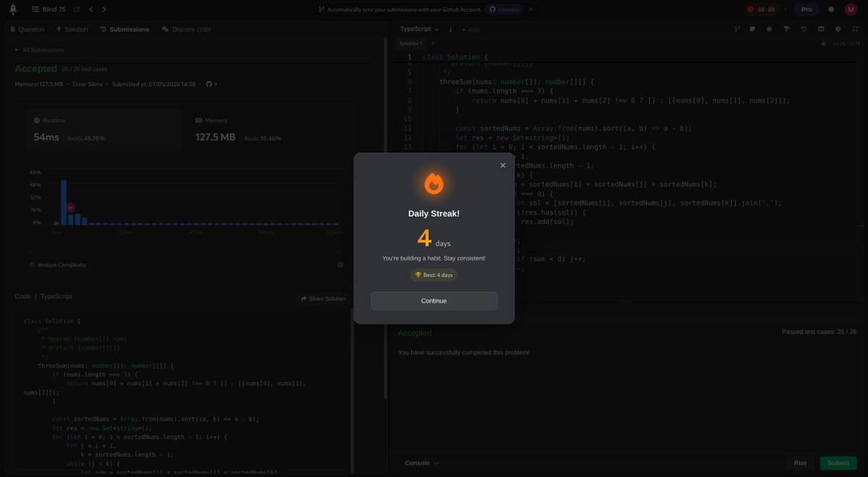868x477 pixels.
Task: Switch to the Question tab
Action: 27,30
